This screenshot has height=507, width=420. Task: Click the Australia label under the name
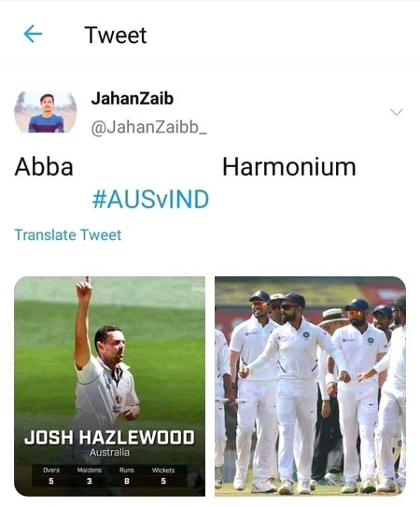(x=109, y=452)
